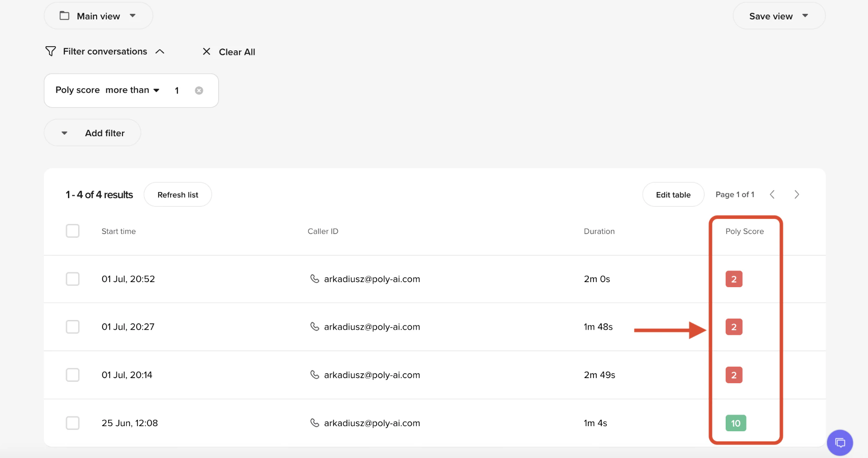868x458 pixels.
Task: Open the Main view dropdown
Action: pos(98,16)
